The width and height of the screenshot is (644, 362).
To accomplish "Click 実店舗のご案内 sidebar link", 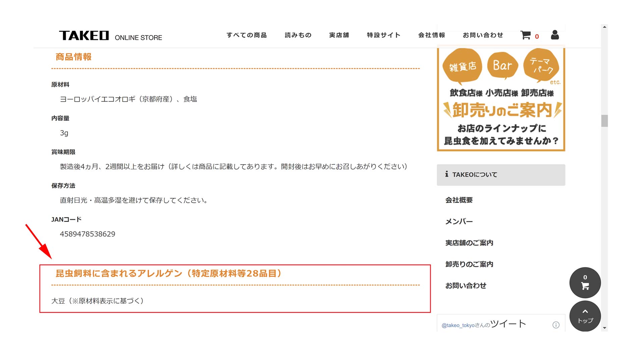I will pyautogui.click(x=469, y=243).
